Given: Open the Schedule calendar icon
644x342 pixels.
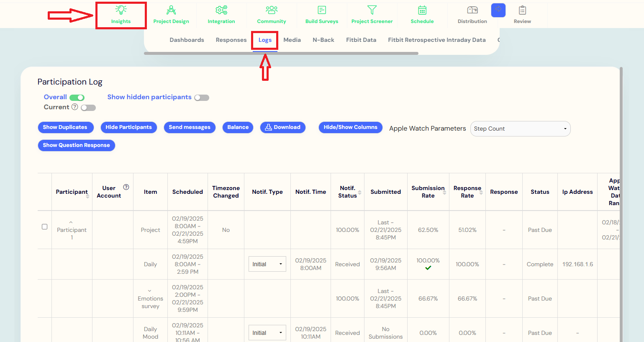Looking at the screenshot, I should [x=422, y=10].
